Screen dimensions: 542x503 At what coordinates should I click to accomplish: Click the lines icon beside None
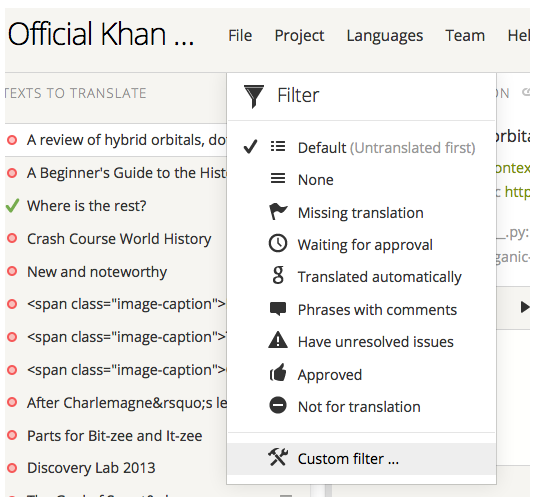[x=278, y=178]
